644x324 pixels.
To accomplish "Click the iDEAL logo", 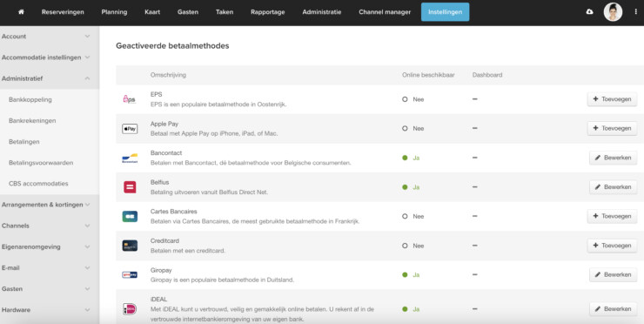I will pos(130,309).
